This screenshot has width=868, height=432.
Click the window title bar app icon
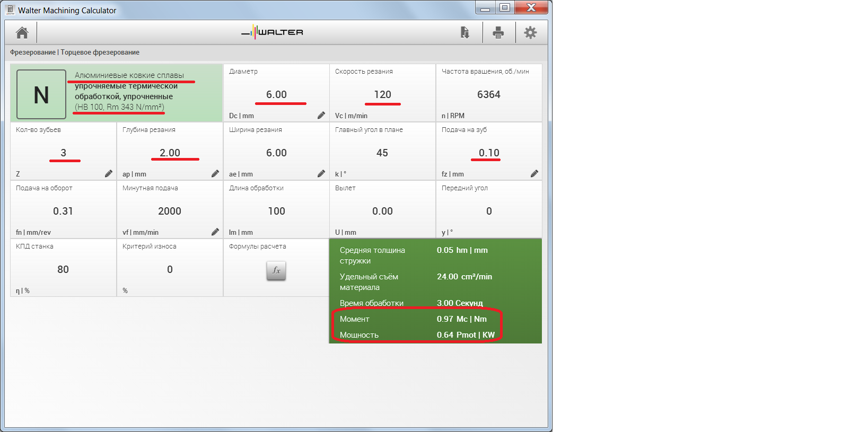click(x=10, y=10)
